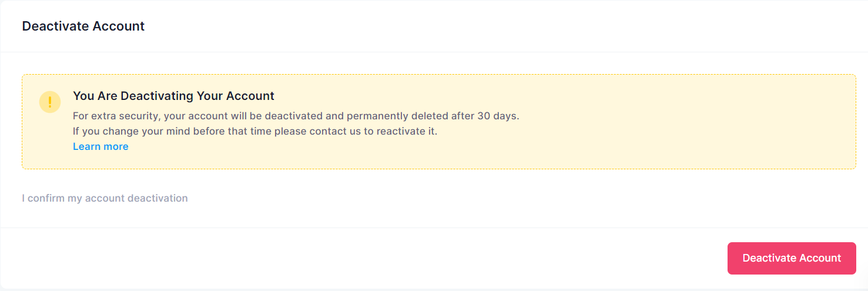
Task: Tick the 'I confirm my account deactivation' label
Action: [x=105, y=198]
